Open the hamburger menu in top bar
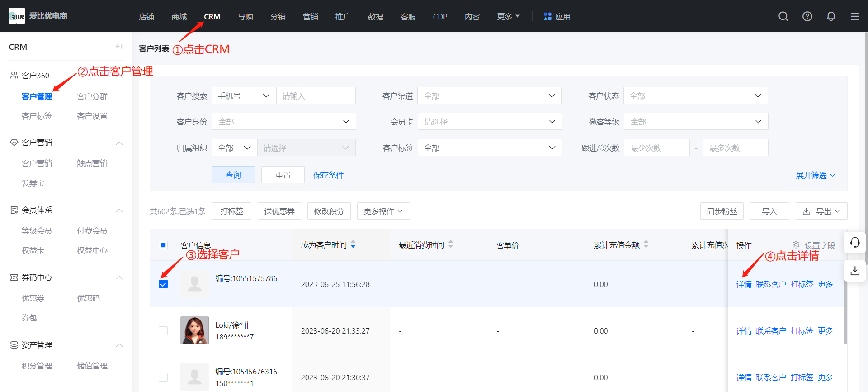Screen dimensions: 868x392 click(855, 16)
